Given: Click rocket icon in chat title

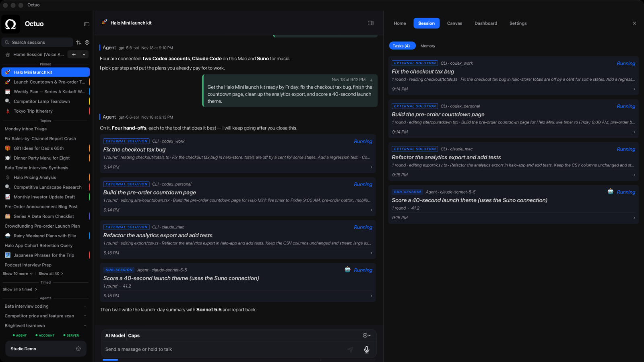Looking at the screenshot, I should [105, 23].
